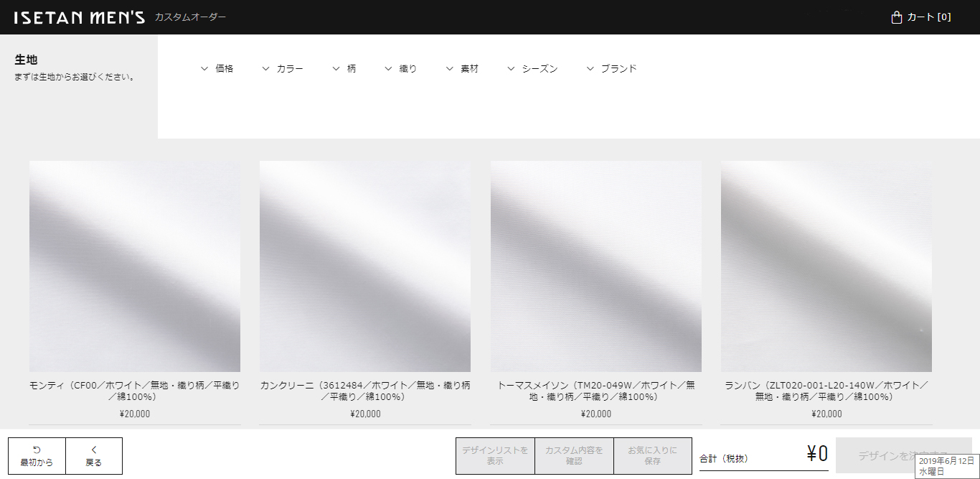This screenshot has height=479, width=980.
Task: Click the ISETAN MEN'S logo
Action: pos(79,17)
